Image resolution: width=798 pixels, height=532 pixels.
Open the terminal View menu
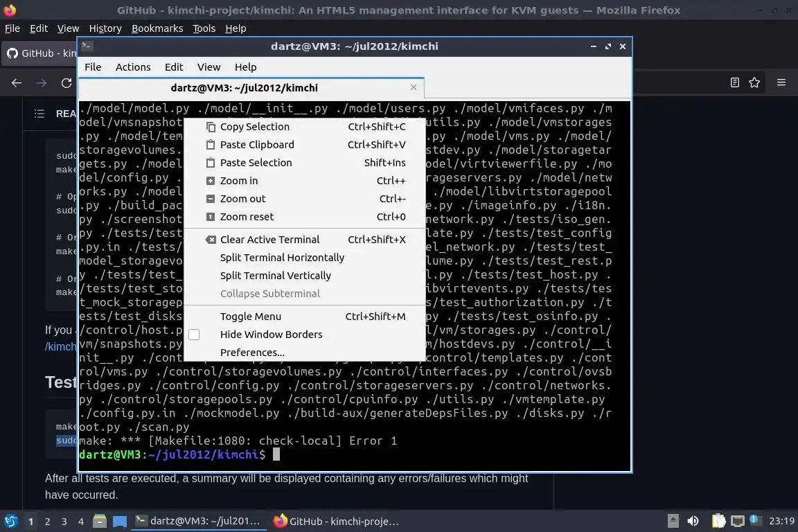coord(209,67)
